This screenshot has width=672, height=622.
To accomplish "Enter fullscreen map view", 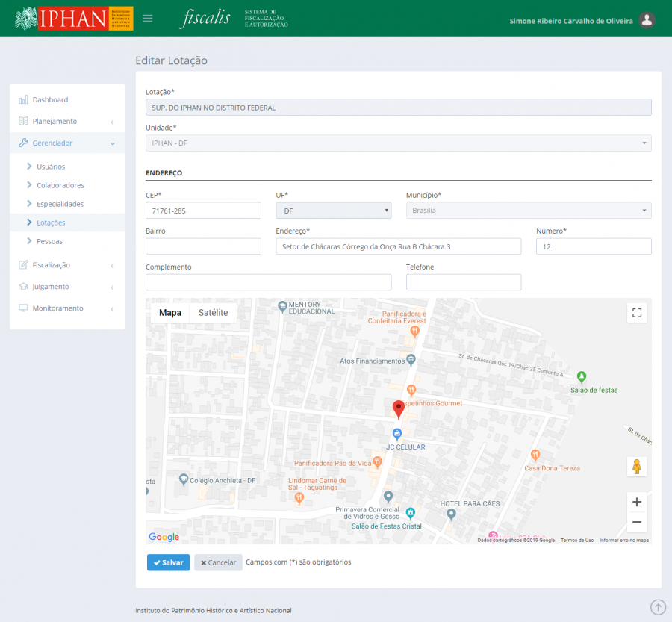I will pos(637,313).
